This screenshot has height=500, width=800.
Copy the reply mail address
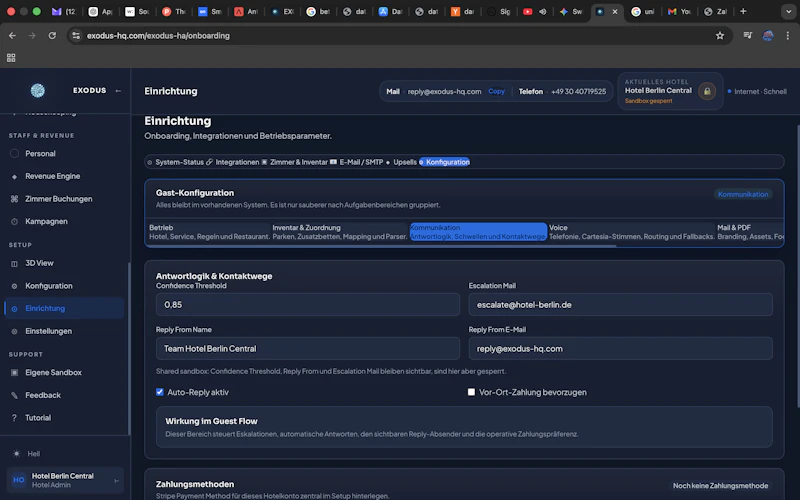point(496,91)
